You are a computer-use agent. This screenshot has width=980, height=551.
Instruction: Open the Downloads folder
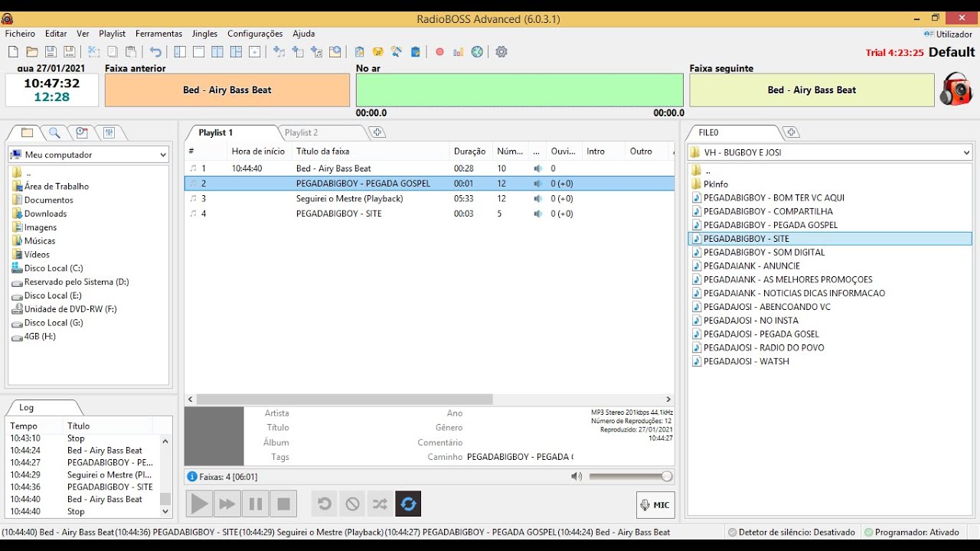tap(45, 214)
